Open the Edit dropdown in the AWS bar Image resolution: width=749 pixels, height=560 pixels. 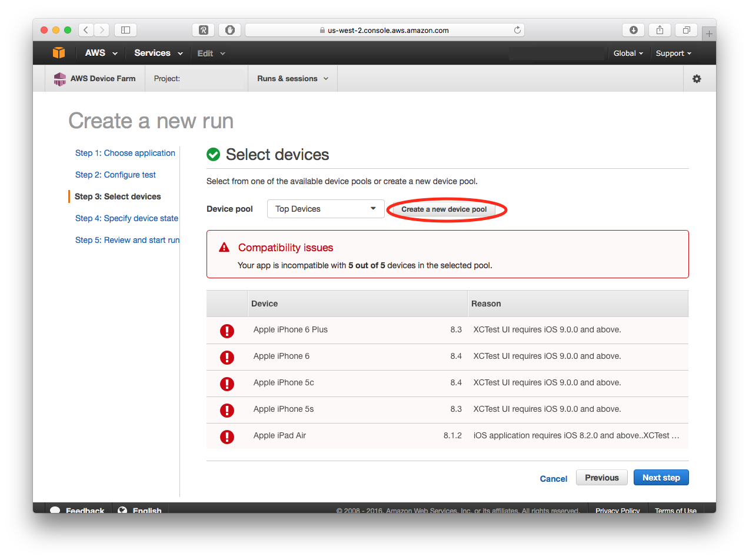(211, 53)
